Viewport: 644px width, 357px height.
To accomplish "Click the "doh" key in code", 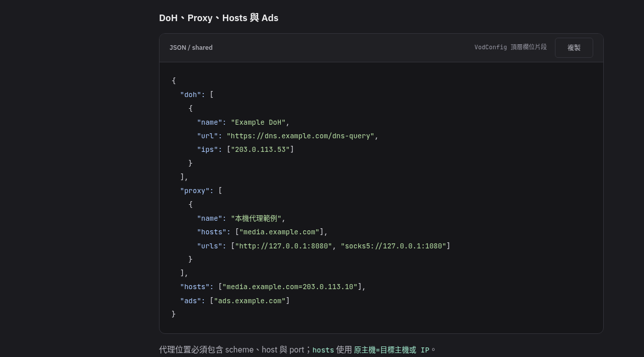I will 191,95.
